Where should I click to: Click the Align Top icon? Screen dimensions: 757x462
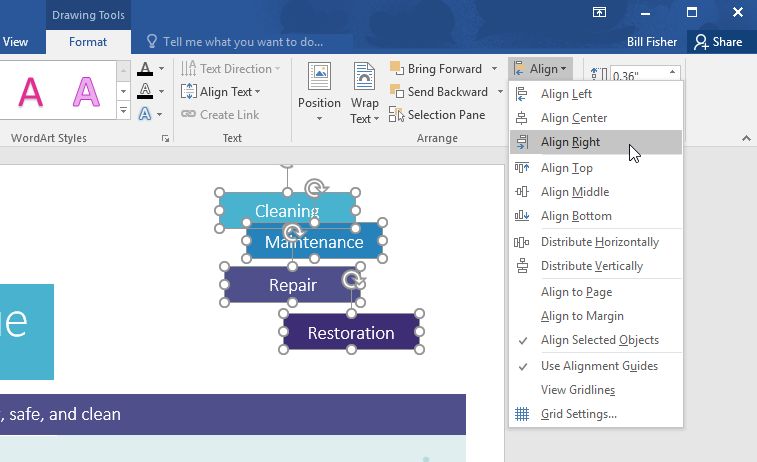(x=522, y=168)
